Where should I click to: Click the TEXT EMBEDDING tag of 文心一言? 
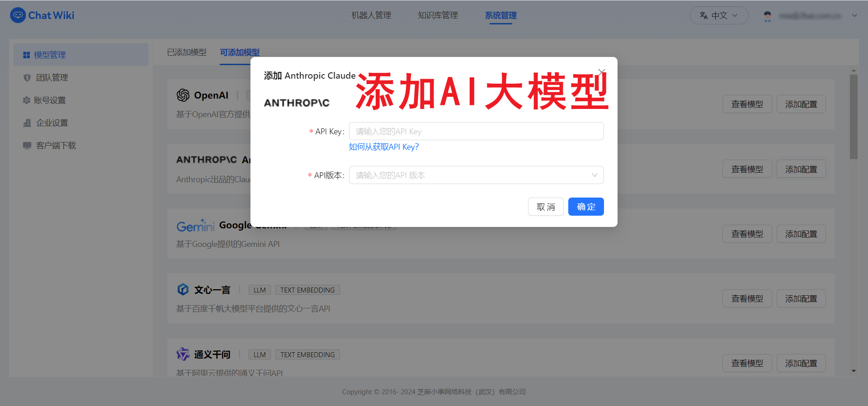coord(307,290)
